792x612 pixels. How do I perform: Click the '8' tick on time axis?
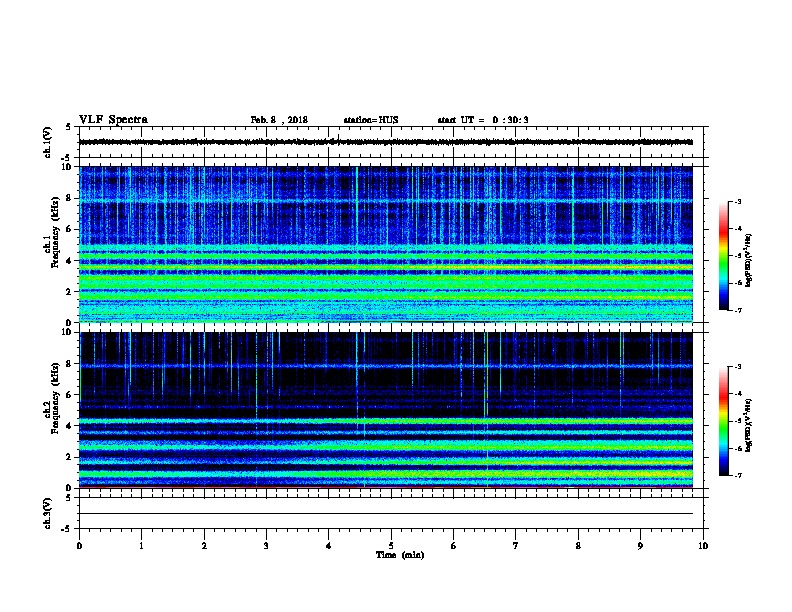coord(578,545)
